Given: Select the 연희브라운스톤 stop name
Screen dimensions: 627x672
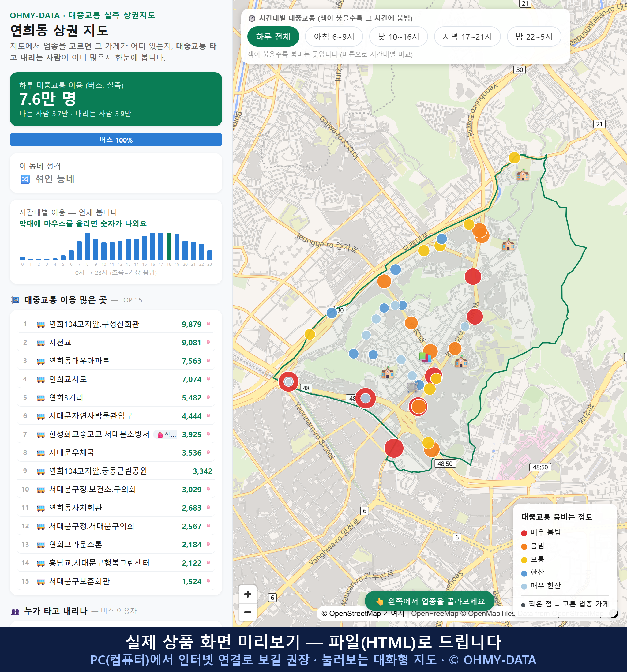Looking at the screenshot, I should (x=75, y=545).
